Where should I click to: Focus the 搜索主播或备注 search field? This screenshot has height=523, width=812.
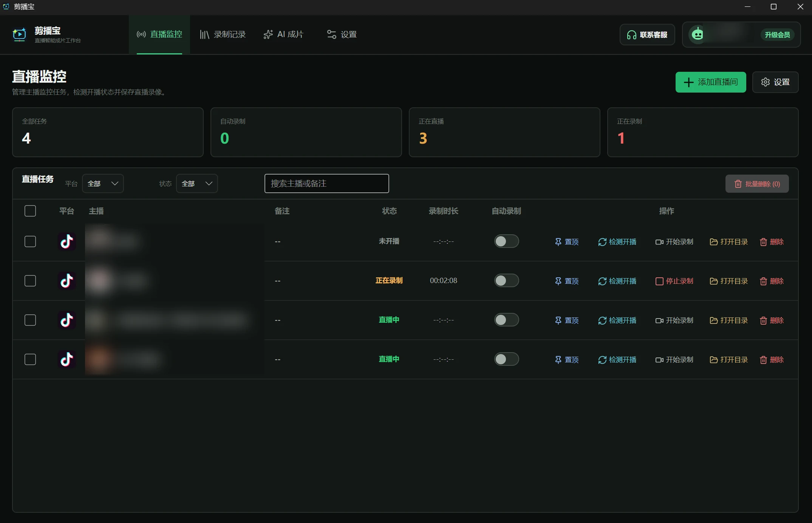click(x=326, y=184)
